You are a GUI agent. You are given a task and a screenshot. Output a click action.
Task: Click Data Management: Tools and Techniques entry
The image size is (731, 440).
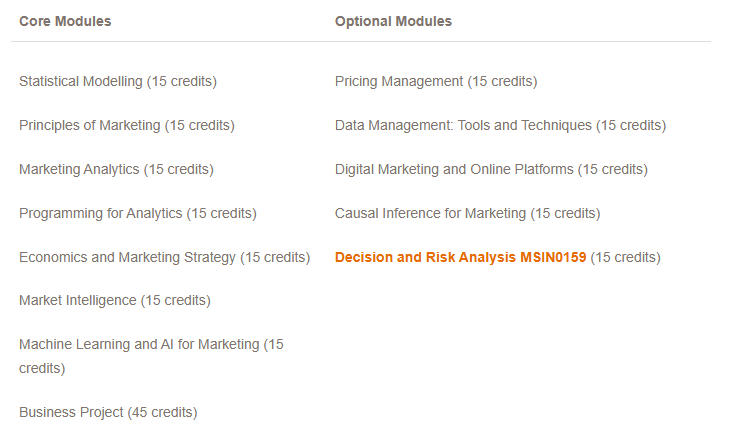coord(500,125)
